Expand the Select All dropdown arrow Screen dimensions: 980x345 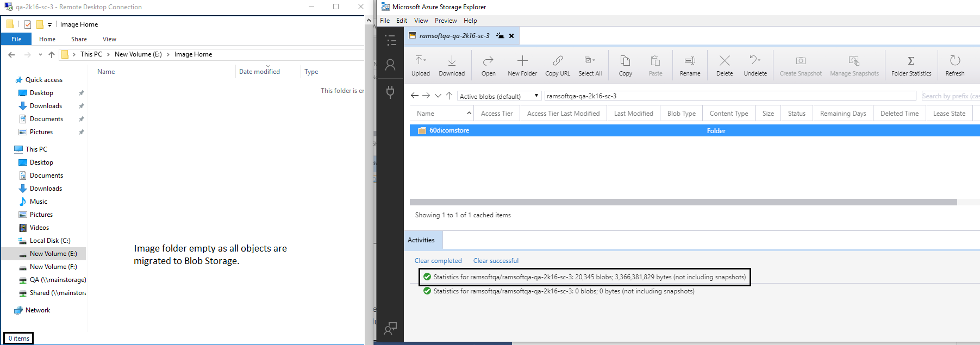coord(594,60)
